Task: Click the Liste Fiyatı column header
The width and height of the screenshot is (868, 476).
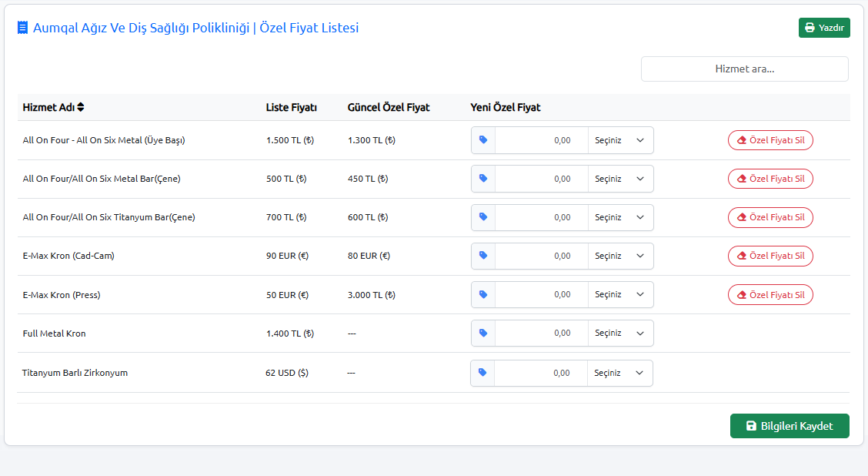Action: coord(291,107)
